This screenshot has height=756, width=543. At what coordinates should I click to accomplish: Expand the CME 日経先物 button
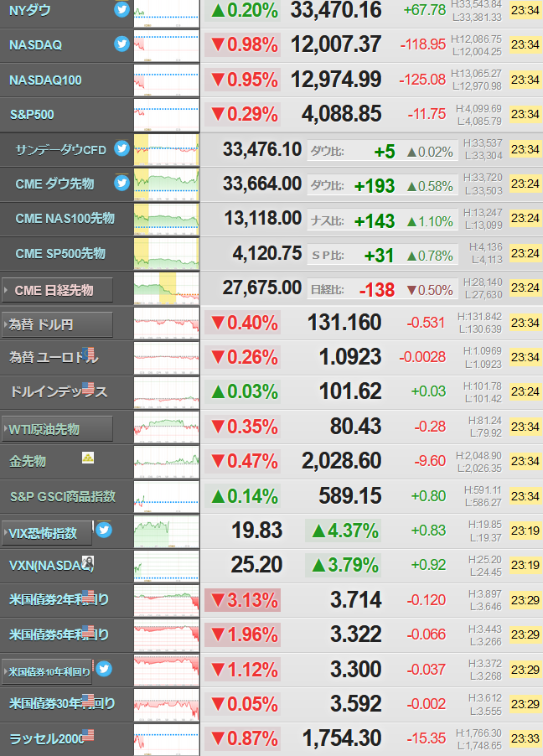tap(57, 290)
